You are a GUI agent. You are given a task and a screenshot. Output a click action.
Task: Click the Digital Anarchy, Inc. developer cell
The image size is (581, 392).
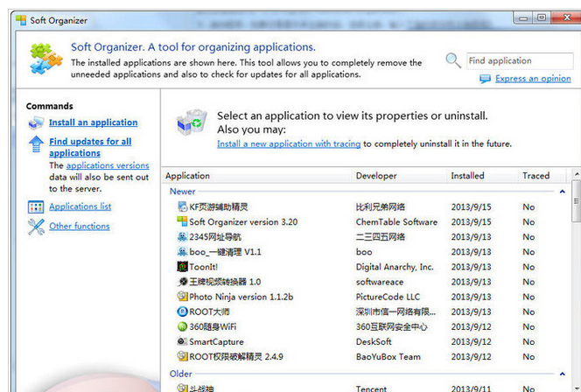[395, 267]
